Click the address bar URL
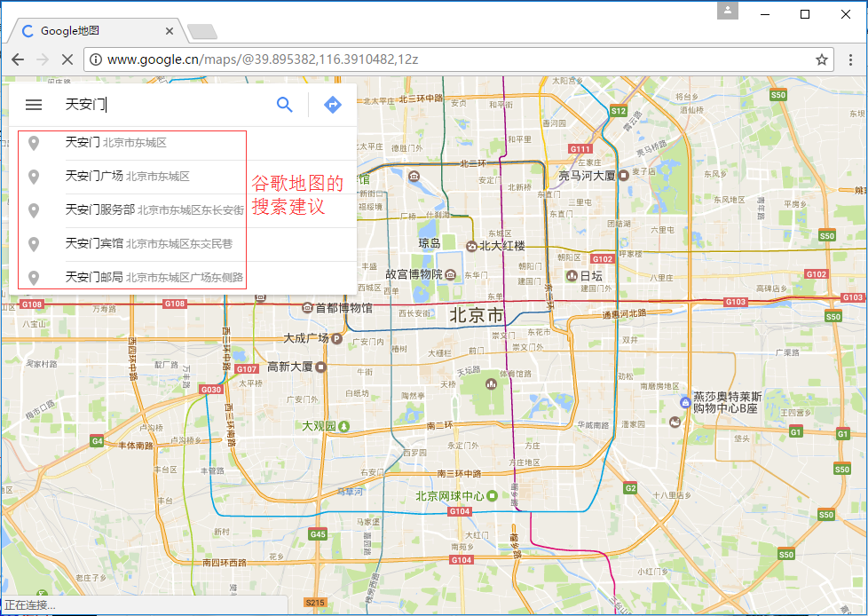Screen dimensions: 868x616 pos(263,59)
